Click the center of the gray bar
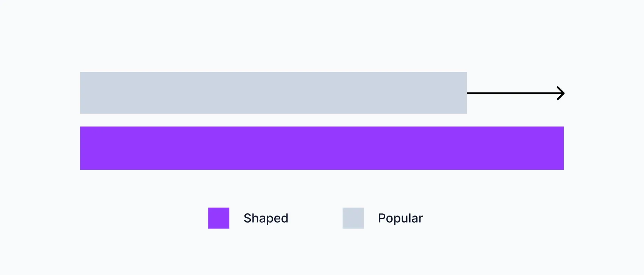Screen dimensions: 644x275 pos(274,93)
